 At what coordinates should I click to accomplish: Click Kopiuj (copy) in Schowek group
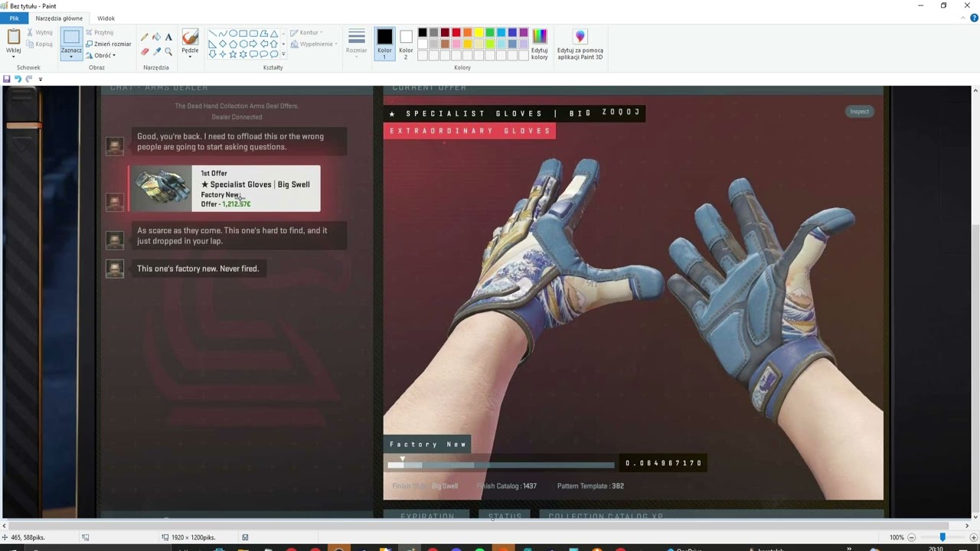[40, 44]
